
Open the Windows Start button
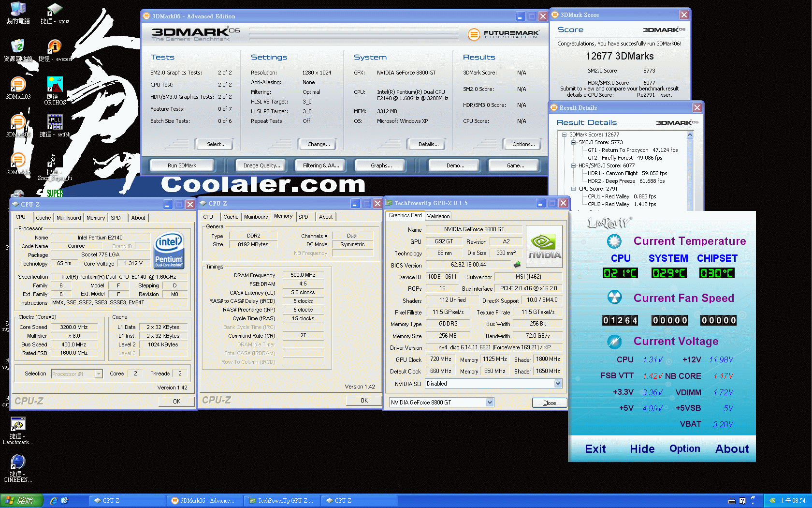(x=21, y=501)
